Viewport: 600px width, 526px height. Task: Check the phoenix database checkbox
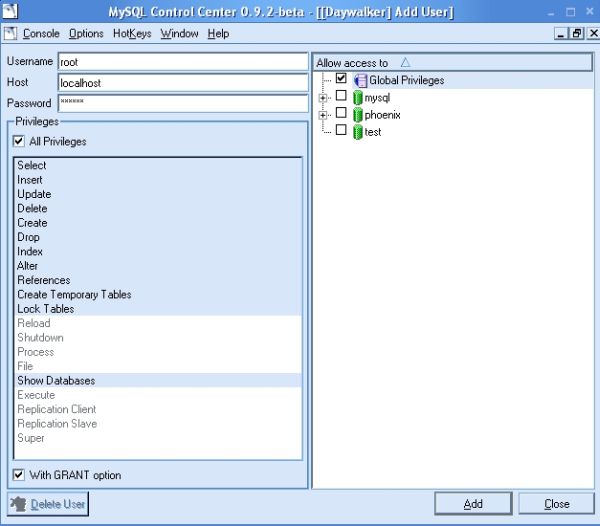341,112
